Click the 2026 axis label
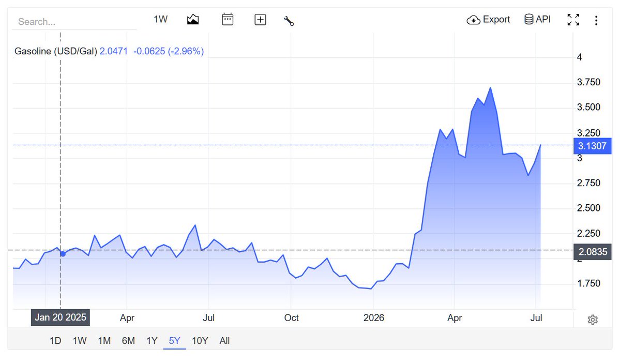 [374, 318]
